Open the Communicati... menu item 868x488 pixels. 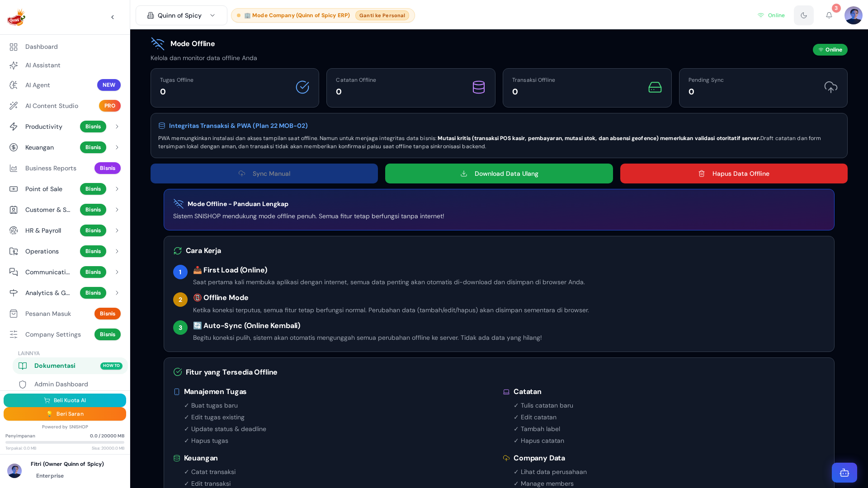(x=65, y=272)
